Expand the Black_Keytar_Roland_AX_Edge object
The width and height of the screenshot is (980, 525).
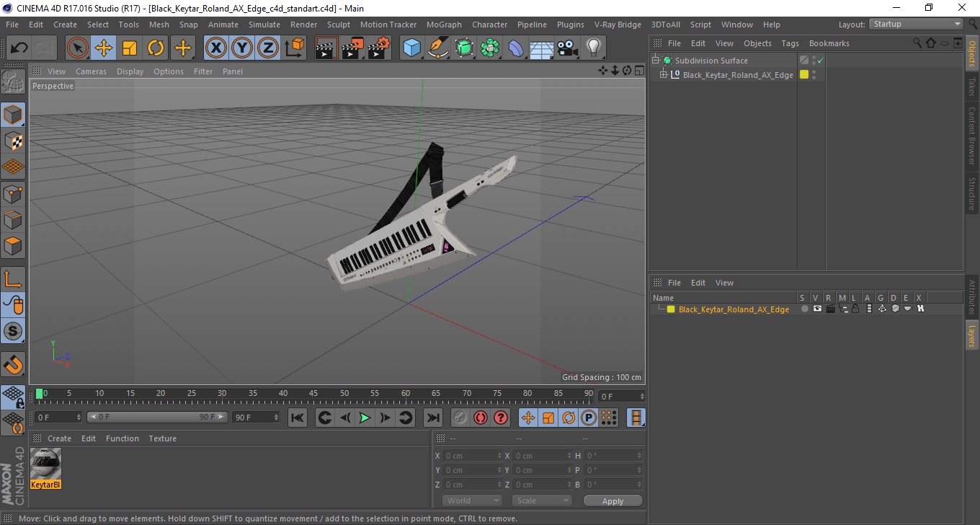coord(664,75)
